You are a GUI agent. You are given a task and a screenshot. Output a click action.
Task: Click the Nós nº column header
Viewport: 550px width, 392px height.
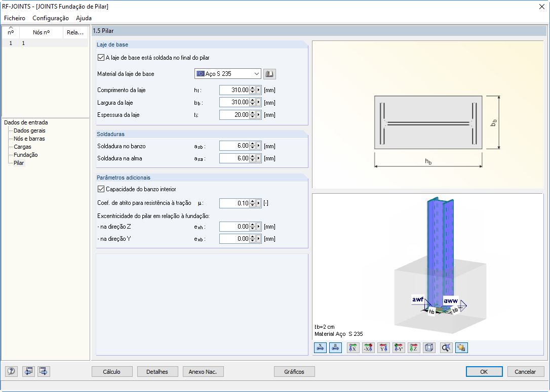click(42, 32)
